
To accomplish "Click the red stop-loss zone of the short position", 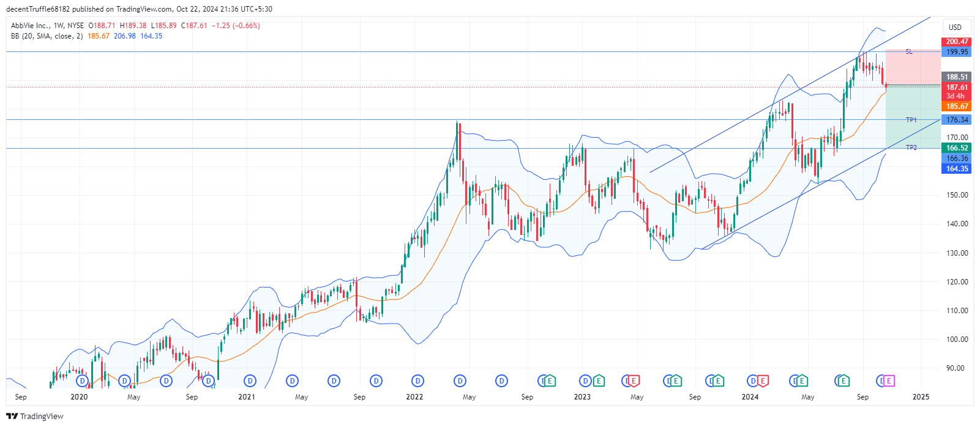I will [913, 67].
